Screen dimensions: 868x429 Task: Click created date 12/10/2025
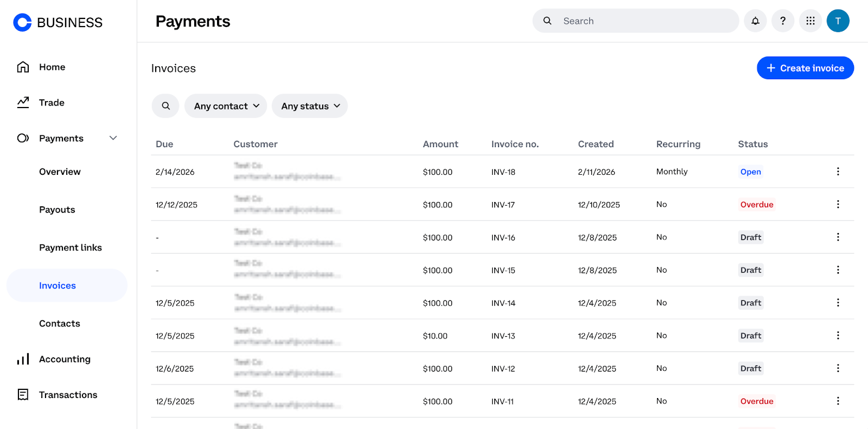point(599,205)
